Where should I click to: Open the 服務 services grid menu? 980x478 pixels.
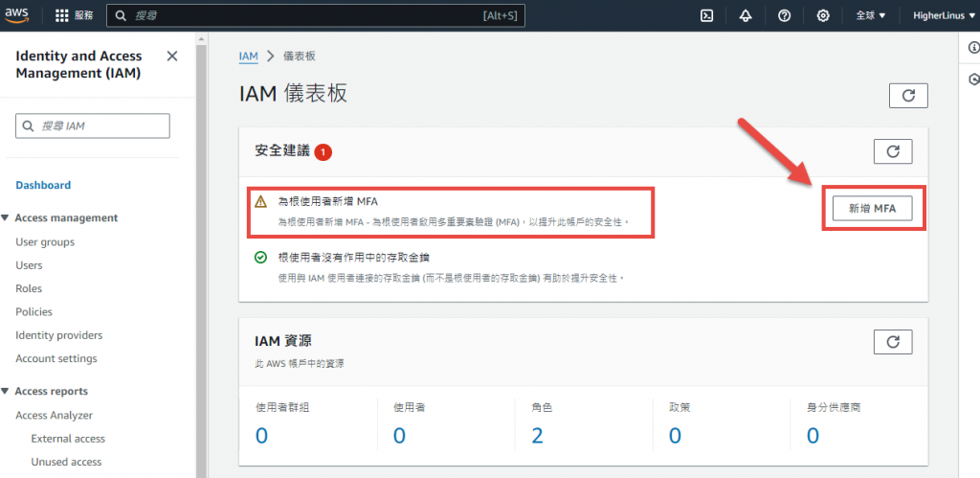pyautogui.click(x=75, y=15)
